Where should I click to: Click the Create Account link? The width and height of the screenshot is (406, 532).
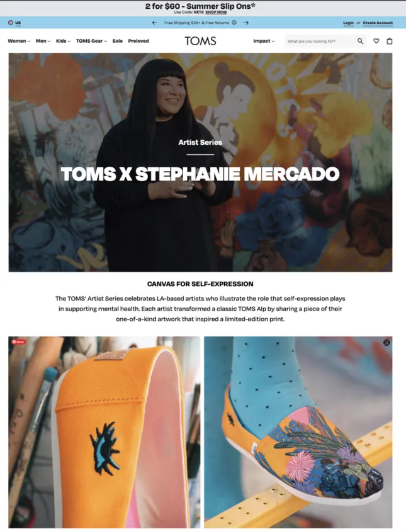pos(378,23)
